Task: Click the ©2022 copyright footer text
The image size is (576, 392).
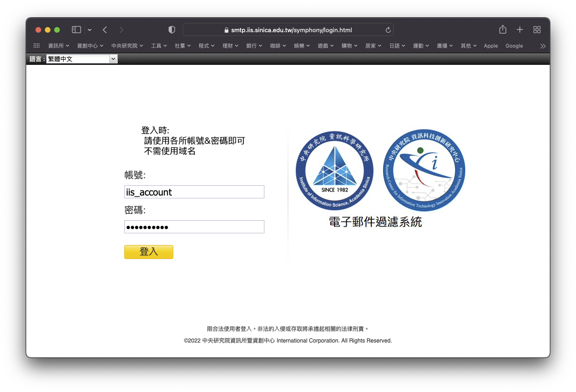Action: pyautogui.click(x=288, y=341)
